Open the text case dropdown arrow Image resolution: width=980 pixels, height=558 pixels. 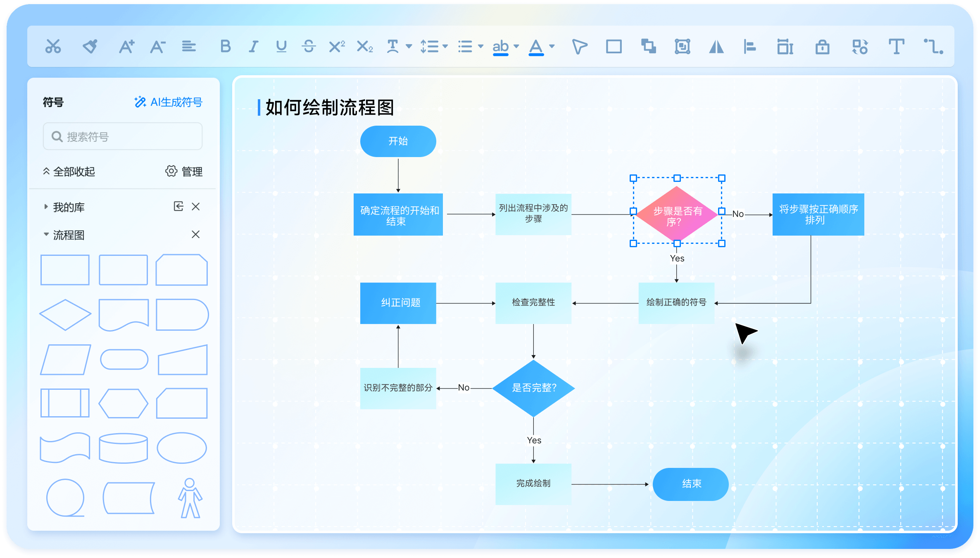point(409,46)
